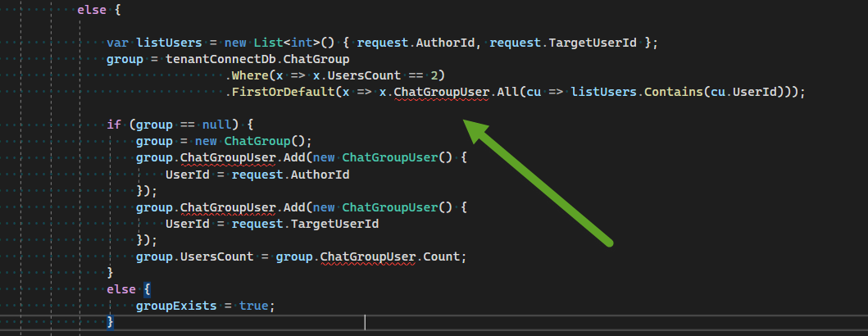Viewport: 868px width, 336px height.
Task: Click 'UserId' on the request.AuthorId assignment line
Action: [187, 175]
